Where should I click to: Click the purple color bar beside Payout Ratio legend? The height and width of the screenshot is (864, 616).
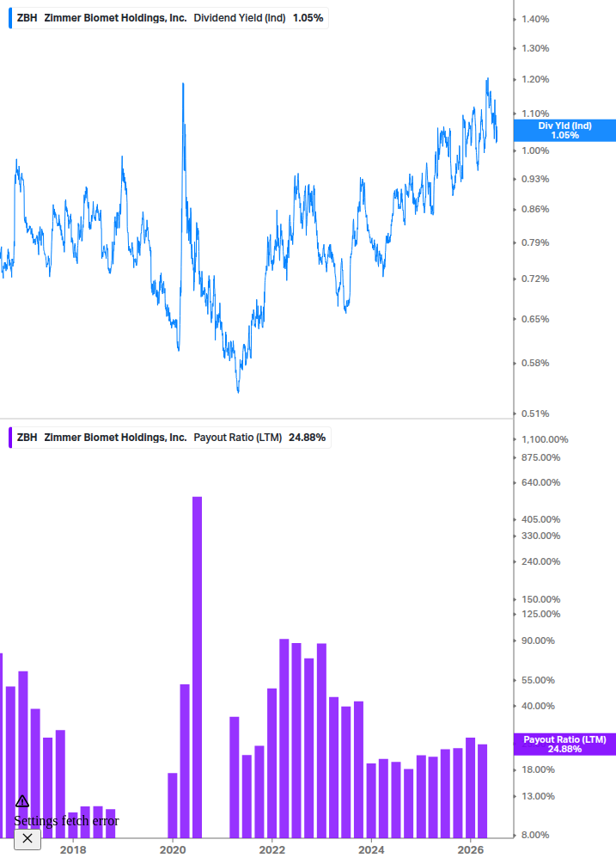click(x=10, y=438)
